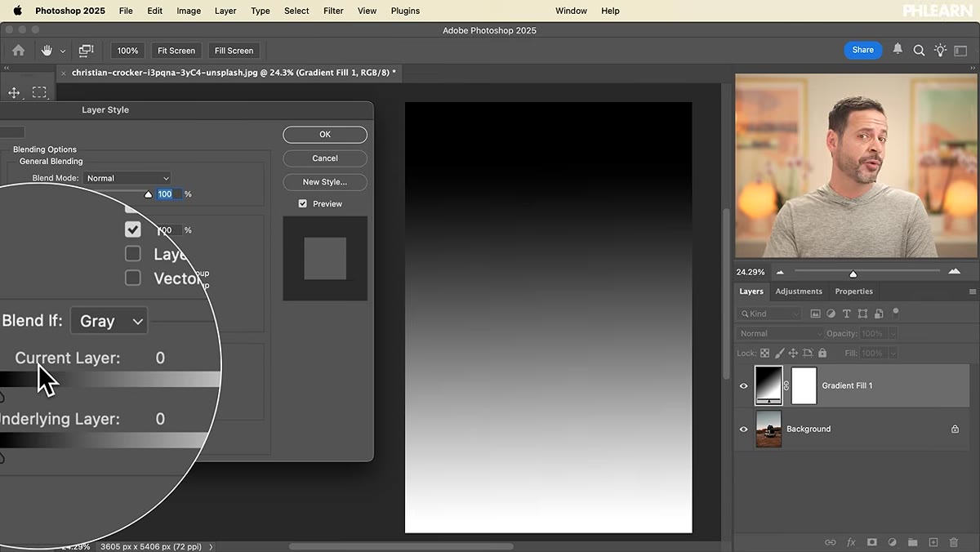Open the notifications bell
The width and height of the screenshot is (980, 552).
[898, 50]
